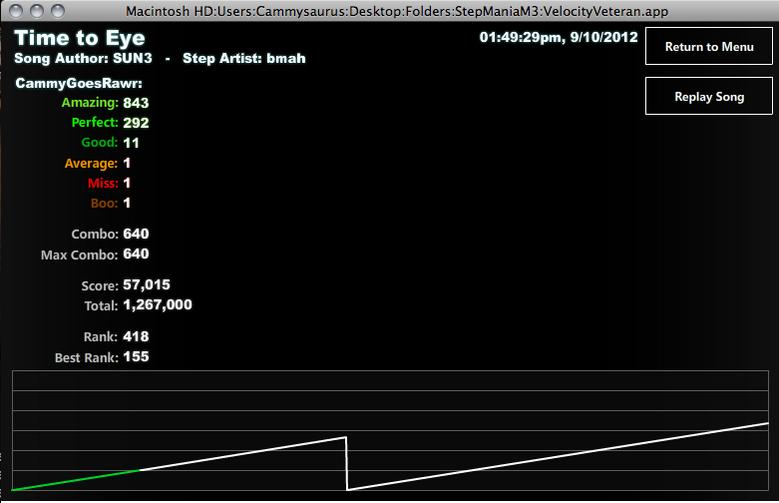Click the Replay Song button

(708, 96)
